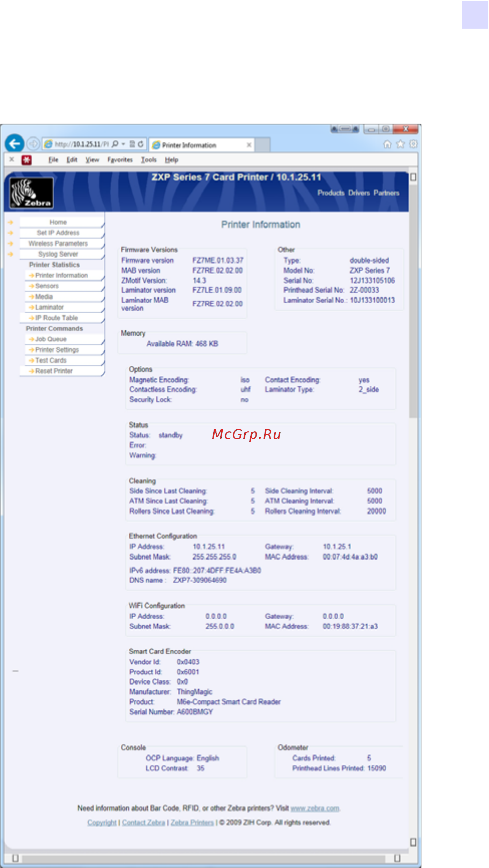Click the compatibility view icon in address bar
Screen dimensions: 489x868
coord(132,144)
